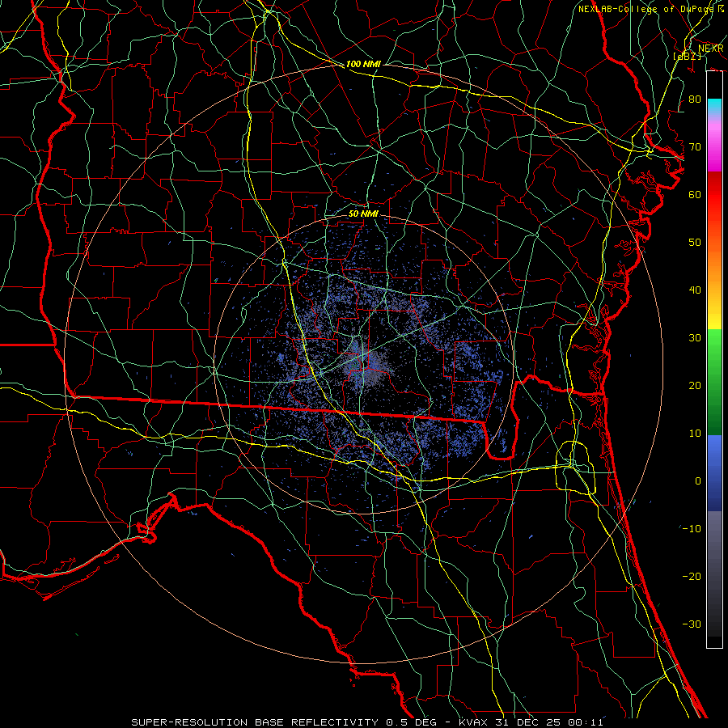728x728 pixels.
Task: Click the 00:11 timestamp
Action: click(585, 722)
